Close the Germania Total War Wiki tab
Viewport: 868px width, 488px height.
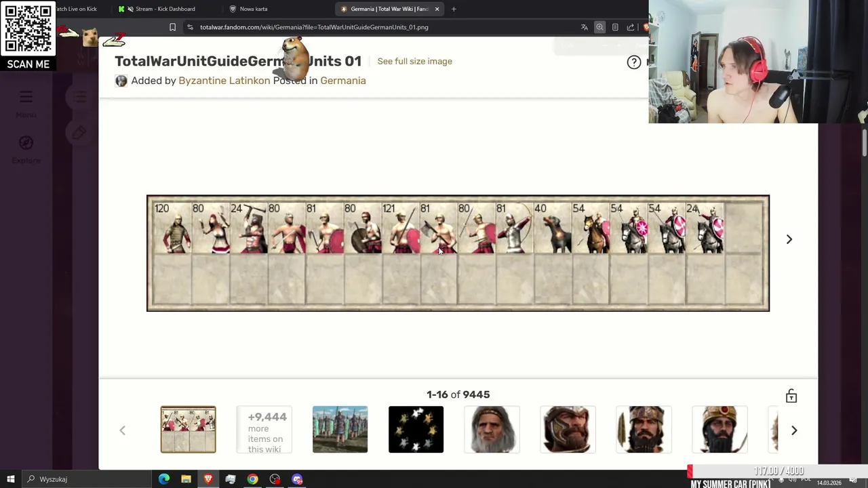tap(437, 9)
